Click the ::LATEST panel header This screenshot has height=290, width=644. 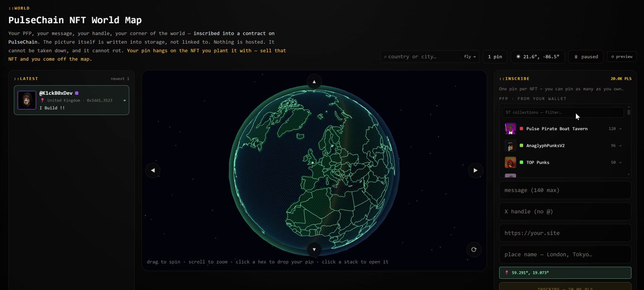point(26,78)
